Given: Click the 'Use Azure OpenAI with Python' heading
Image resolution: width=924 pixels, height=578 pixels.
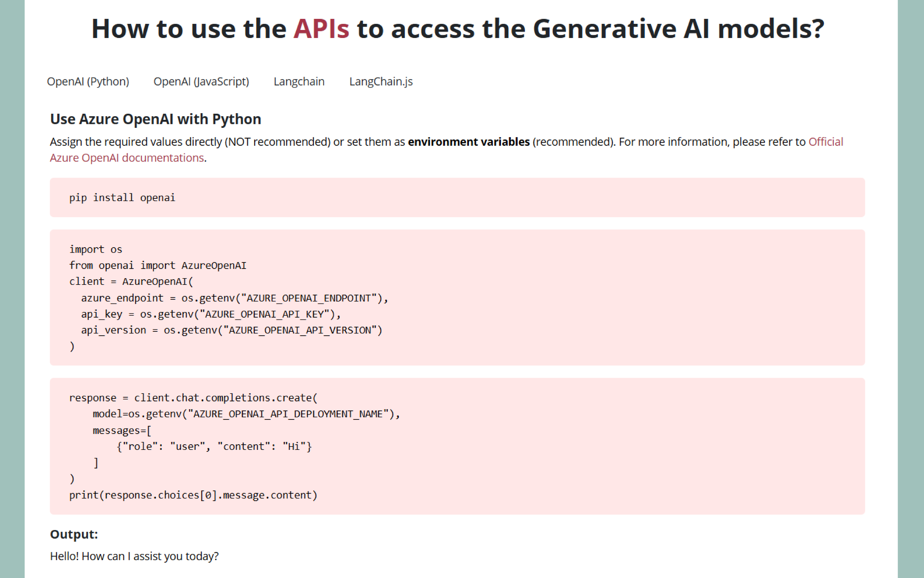Looking at the screenshot, I should click(155, 119).
